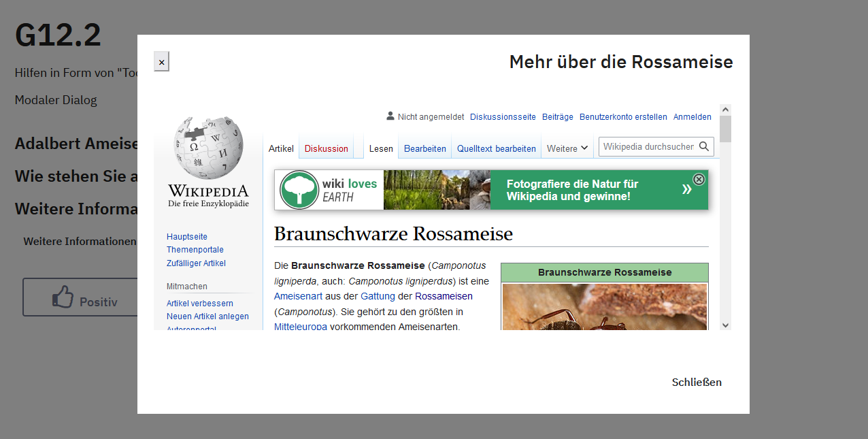Image resolution: width=868 pixels, height=439 pixels.
Task: Click the Zufälliger Artikel sidebar link
Action: [x=196, y=263]
